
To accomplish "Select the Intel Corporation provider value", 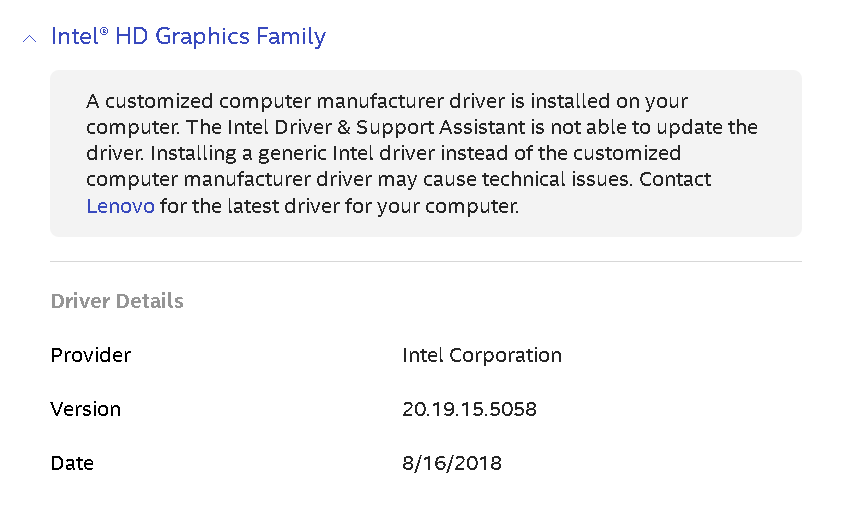I will 481,355.
